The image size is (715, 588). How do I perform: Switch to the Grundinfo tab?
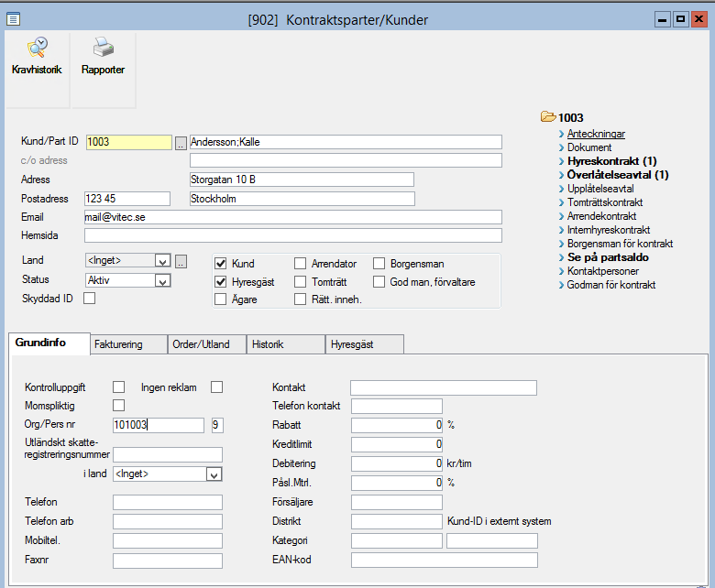coord(49,343)
